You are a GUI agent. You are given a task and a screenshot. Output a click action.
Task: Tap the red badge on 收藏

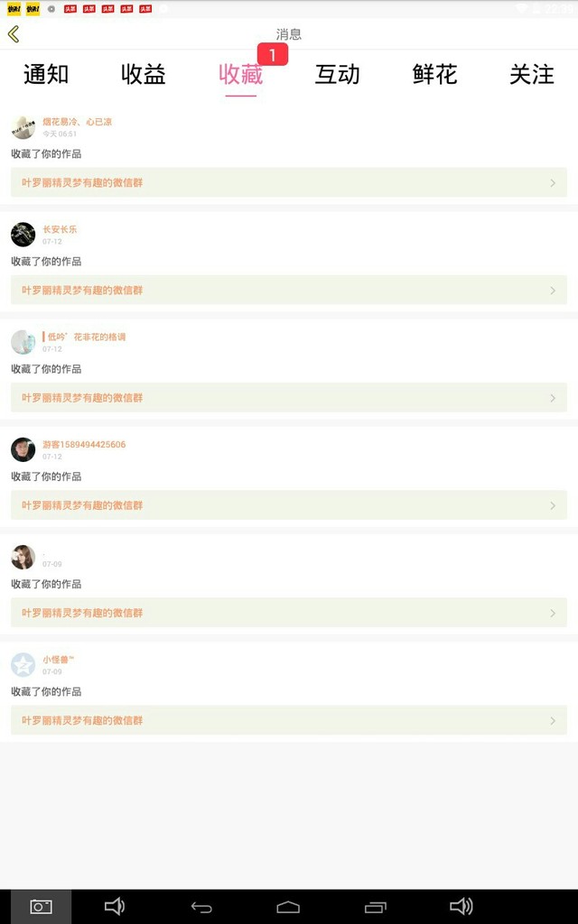(272, 55)
